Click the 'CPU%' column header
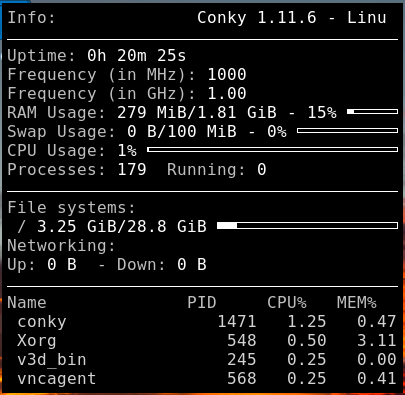This screenshot has width=405, height=395. point(287,303)
